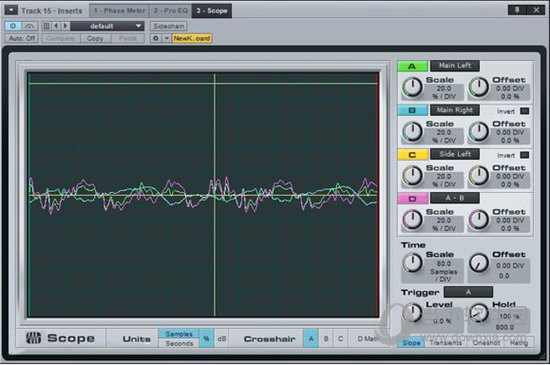Click the Compare button
The width and height of the screenshot is (550, 365).
click(61, 38)
